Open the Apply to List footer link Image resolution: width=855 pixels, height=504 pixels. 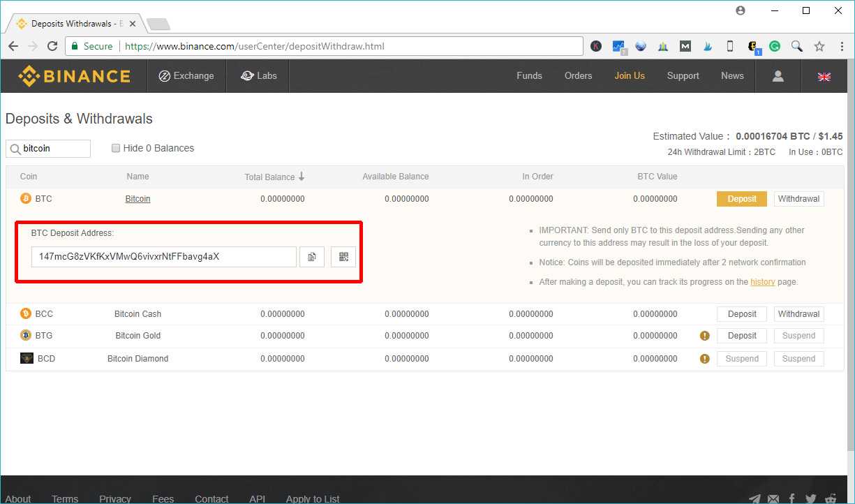point(313,498)
